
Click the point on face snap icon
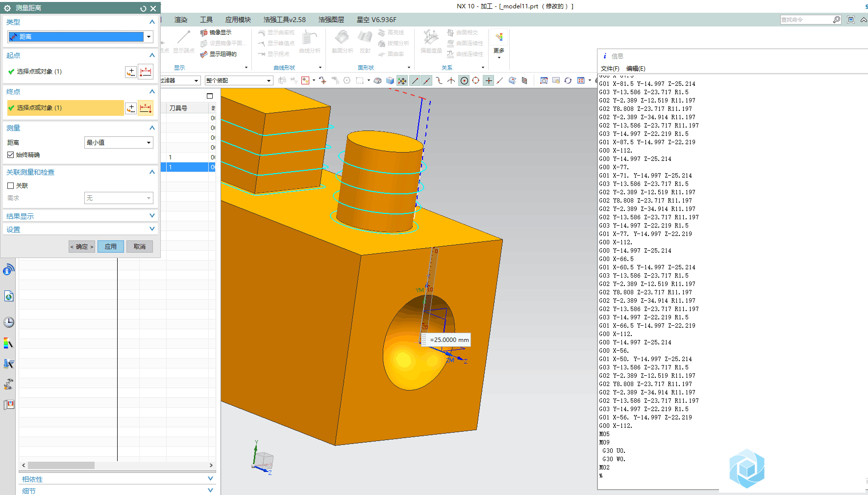click(x=512, y=80)
